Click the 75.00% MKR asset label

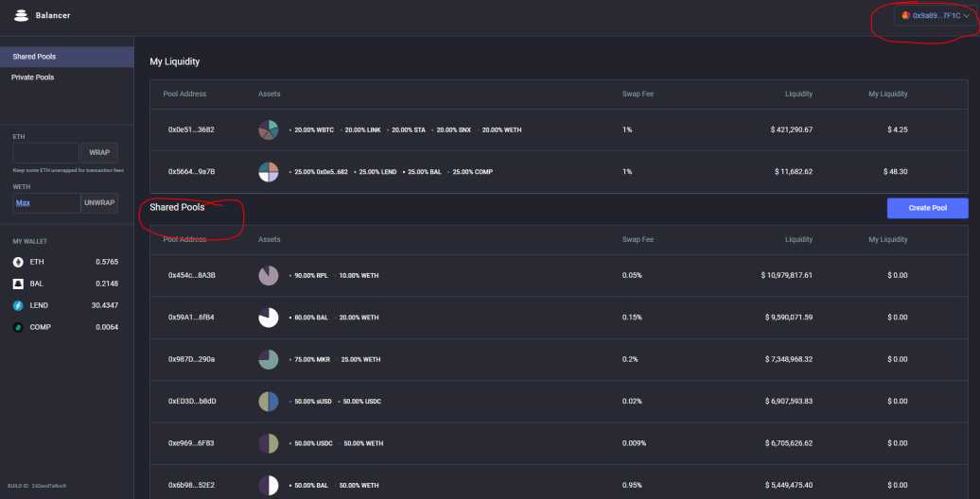tap(312, 359)
